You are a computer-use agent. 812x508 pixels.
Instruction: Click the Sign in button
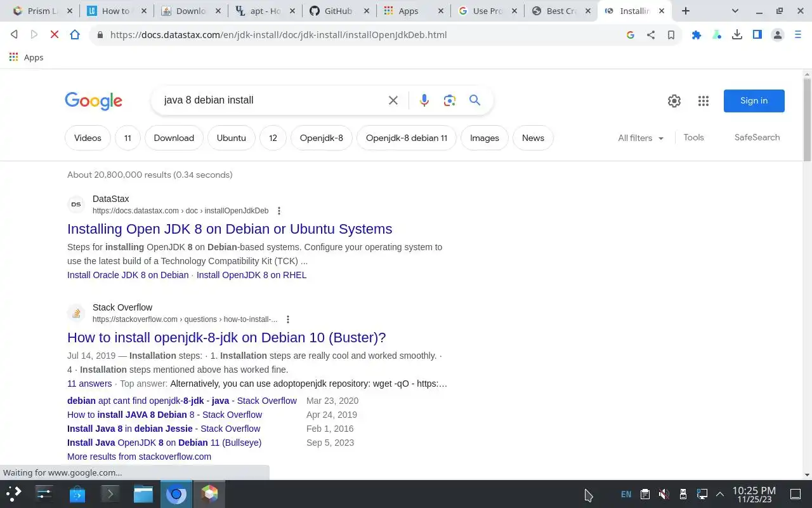[754, 101]
